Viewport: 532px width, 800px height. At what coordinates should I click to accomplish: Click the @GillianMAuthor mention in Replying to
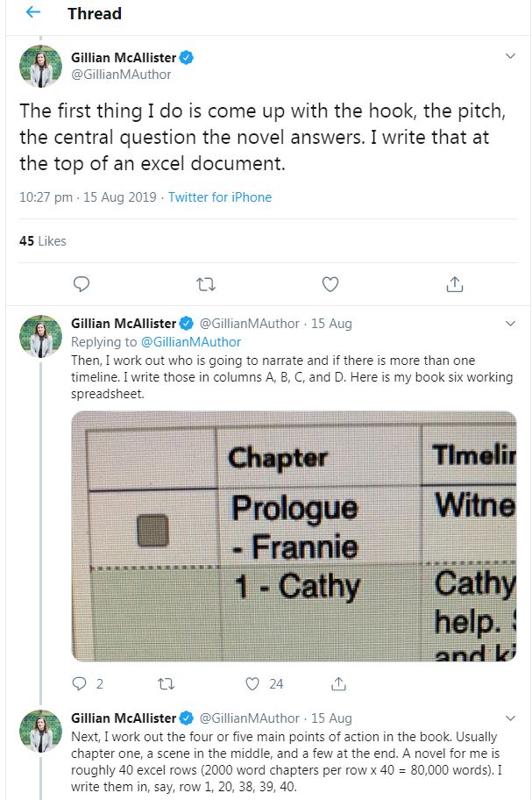pos(190,342)
